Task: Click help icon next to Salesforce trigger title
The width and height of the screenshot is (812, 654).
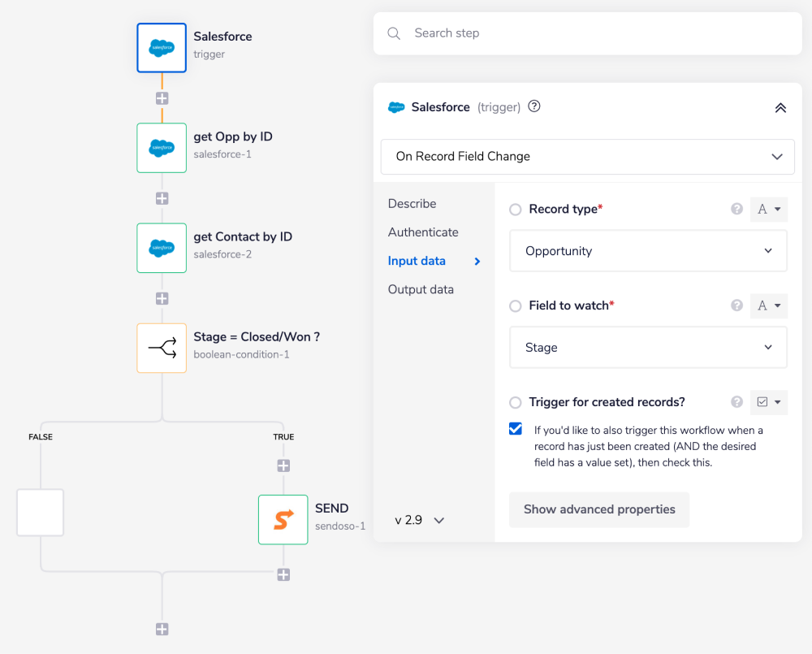Action: pyautogui.click(x=534, y=106)
